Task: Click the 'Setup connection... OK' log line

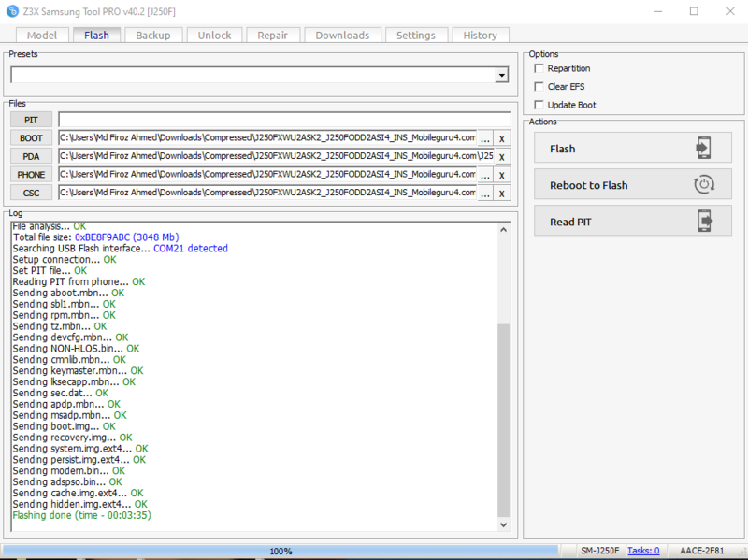Action: click(x=65, y=260)
